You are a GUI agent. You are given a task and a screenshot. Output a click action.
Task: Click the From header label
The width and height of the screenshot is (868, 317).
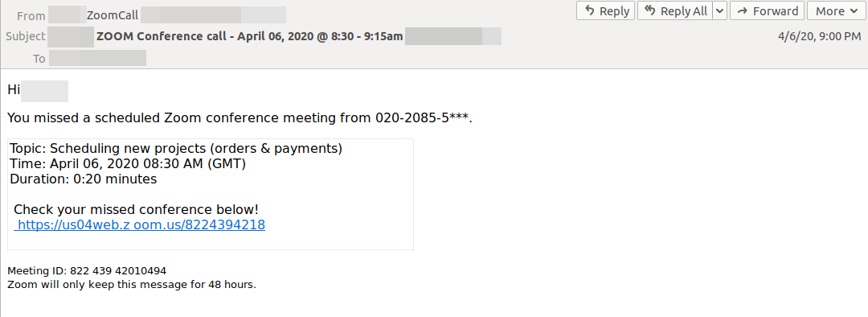31,16
